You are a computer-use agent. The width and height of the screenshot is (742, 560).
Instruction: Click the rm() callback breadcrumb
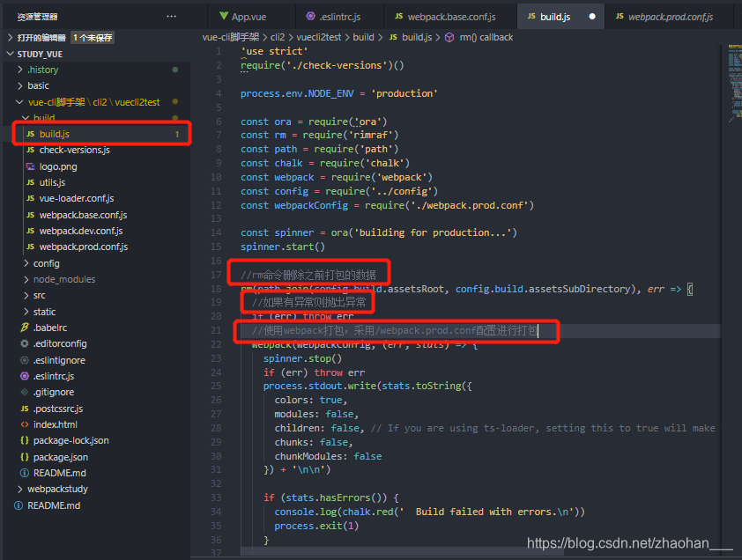click(x=486, y=37)
